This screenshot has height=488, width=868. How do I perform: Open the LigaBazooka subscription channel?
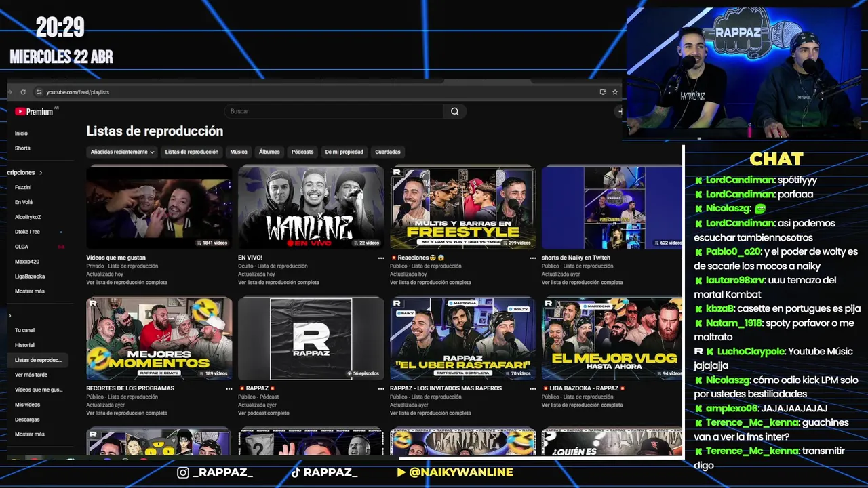[x=30, y=277]
